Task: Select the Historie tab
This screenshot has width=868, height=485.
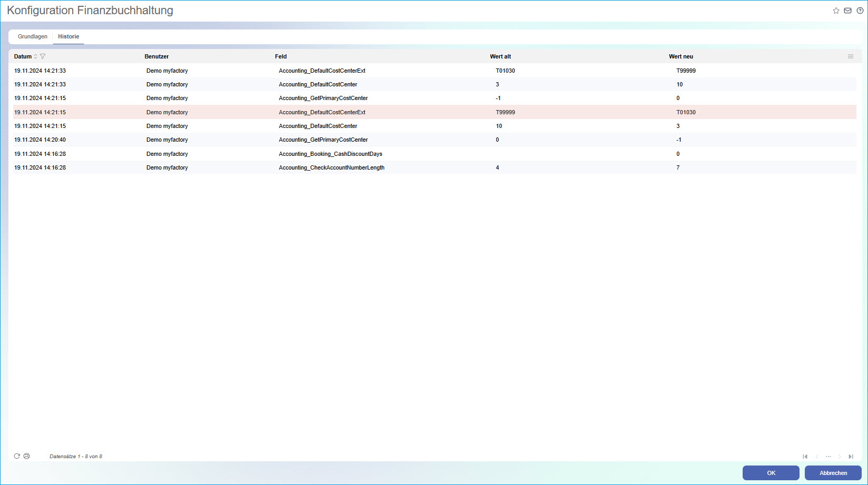Action: 68,37
